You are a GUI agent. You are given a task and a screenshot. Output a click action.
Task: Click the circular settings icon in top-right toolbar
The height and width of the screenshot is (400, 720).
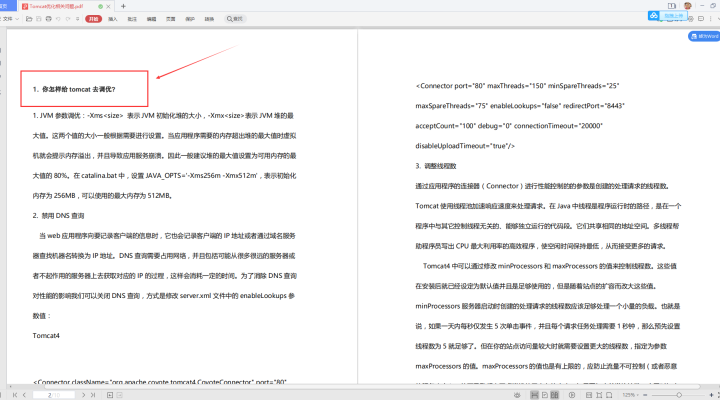click(x=691, y=19)
